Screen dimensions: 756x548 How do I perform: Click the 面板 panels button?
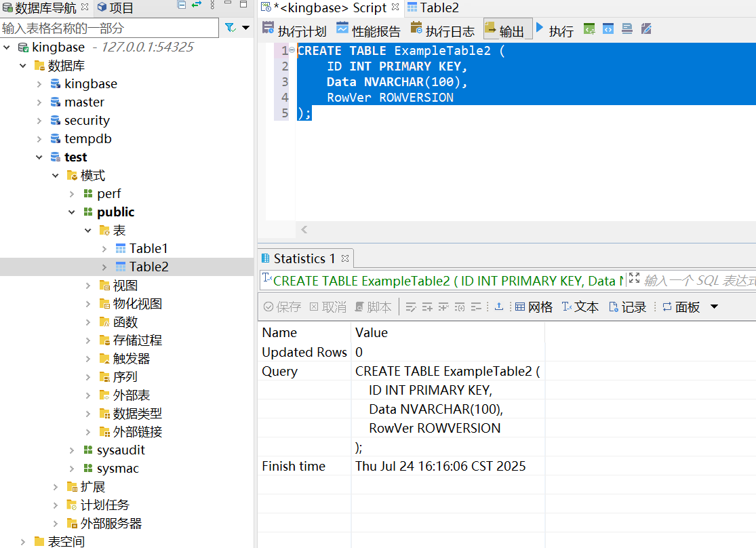681,307
